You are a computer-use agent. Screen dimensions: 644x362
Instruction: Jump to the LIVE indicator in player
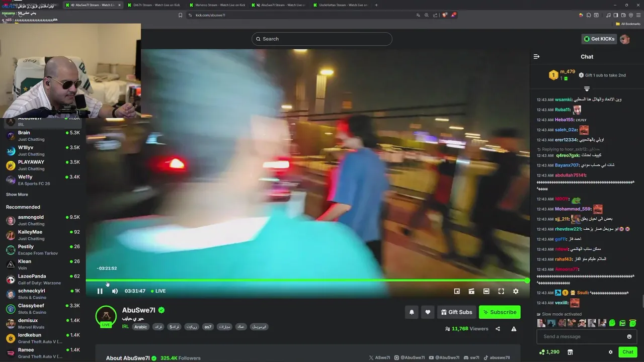tap(158, 291)
